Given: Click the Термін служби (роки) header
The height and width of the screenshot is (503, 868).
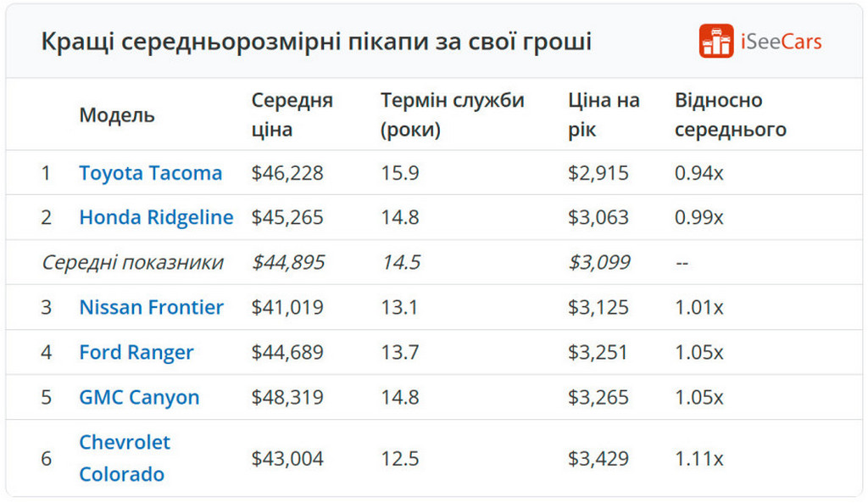Looking at the screenshot, I should tap(453, 115).
